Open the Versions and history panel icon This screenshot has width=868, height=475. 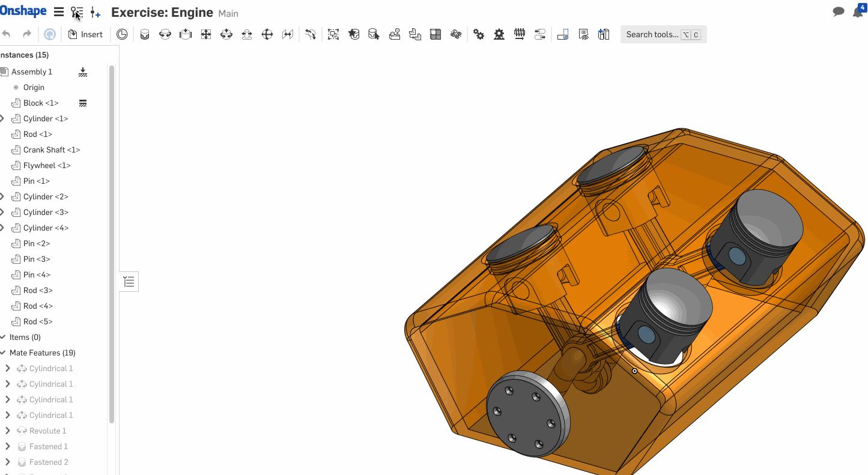pyautogui.click(x=77, y=13)
